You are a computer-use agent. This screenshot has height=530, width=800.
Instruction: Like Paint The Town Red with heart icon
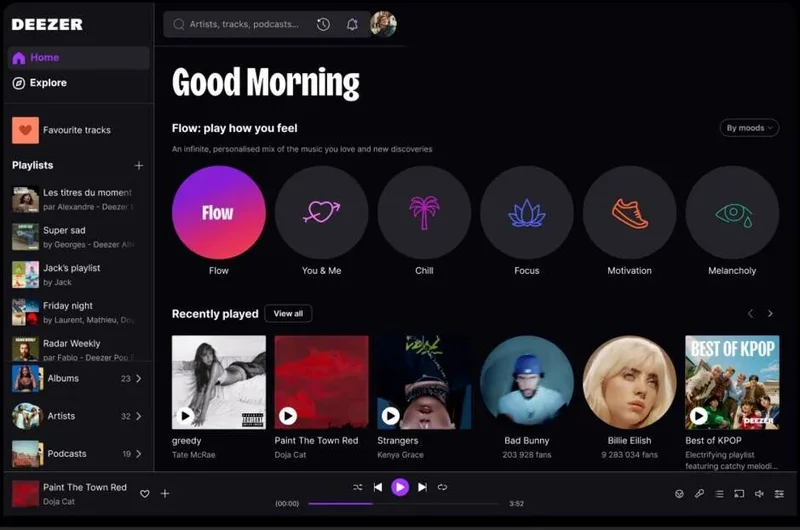(x=145, y=493)
